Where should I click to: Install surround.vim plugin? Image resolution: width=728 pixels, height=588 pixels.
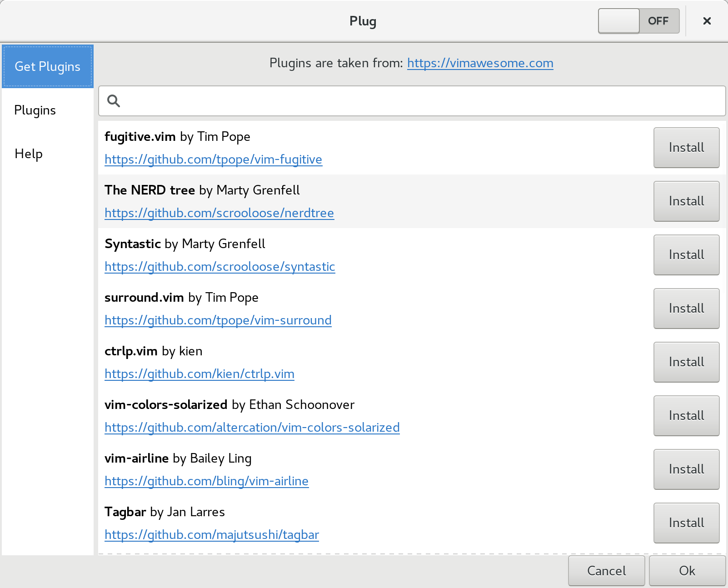click(x=686, y=309)
